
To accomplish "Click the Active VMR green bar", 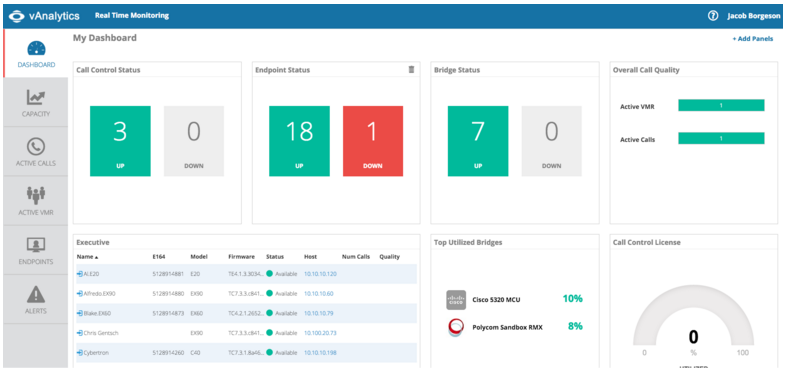I will (x=721, y=105).
